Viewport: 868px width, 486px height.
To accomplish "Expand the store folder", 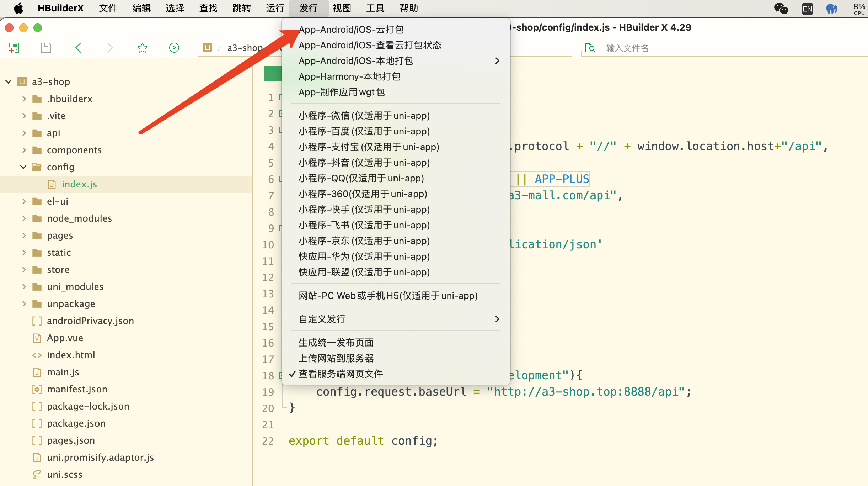I will 24,269.
